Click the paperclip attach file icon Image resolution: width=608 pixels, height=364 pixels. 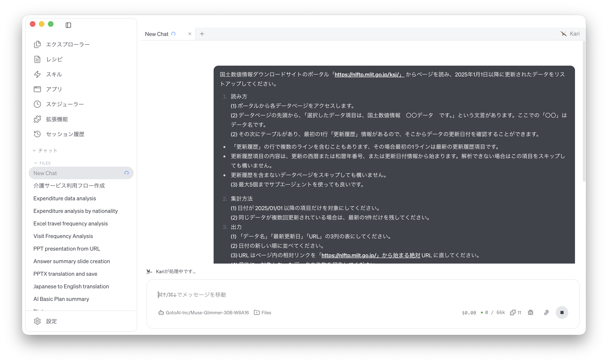coord(546,313)
